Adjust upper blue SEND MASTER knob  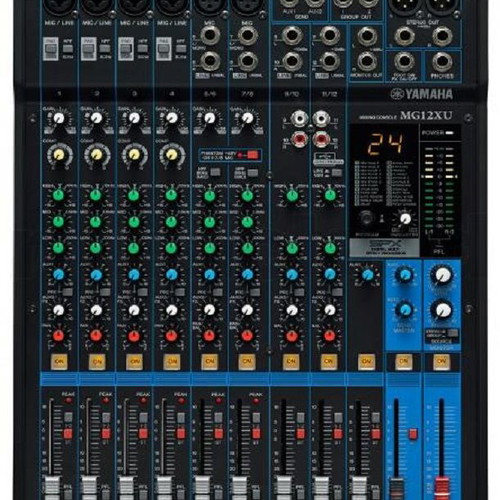pos(404,274)
